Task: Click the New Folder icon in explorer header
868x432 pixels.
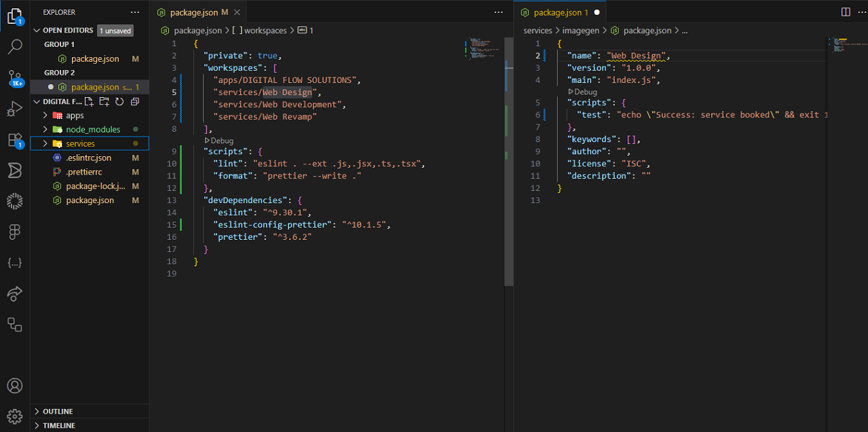Action: pos(104,102)
